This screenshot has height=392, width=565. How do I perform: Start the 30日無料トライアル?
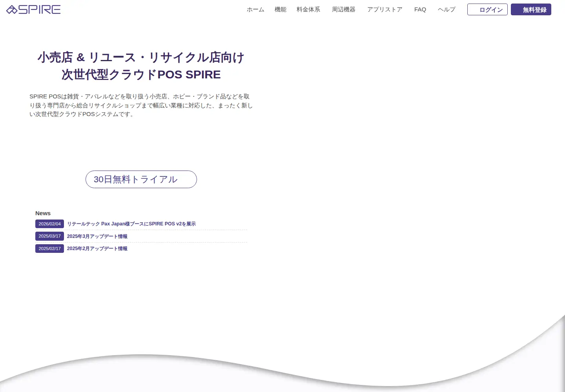(141, 179)
